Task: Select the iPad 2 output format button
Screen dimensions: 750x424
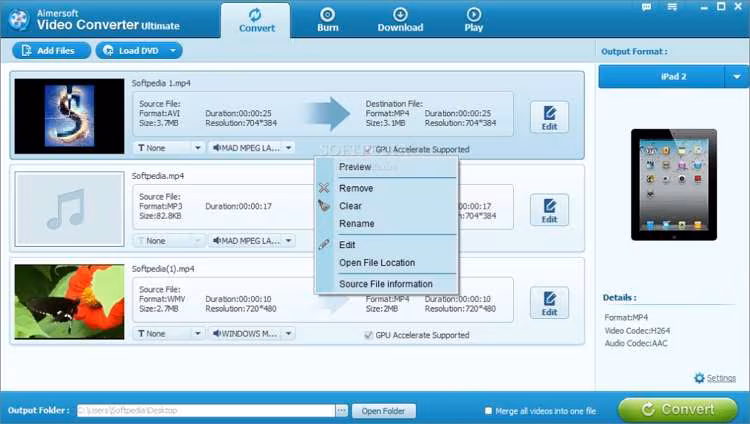Action: (662, 77)
